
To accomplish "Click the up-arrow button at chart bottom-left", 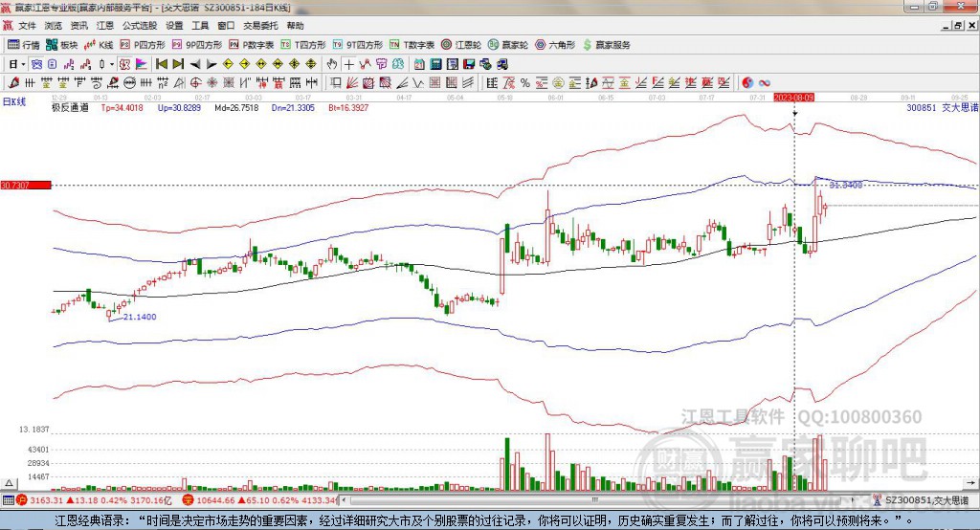I will pyautogui.click(x=9, y=483).
